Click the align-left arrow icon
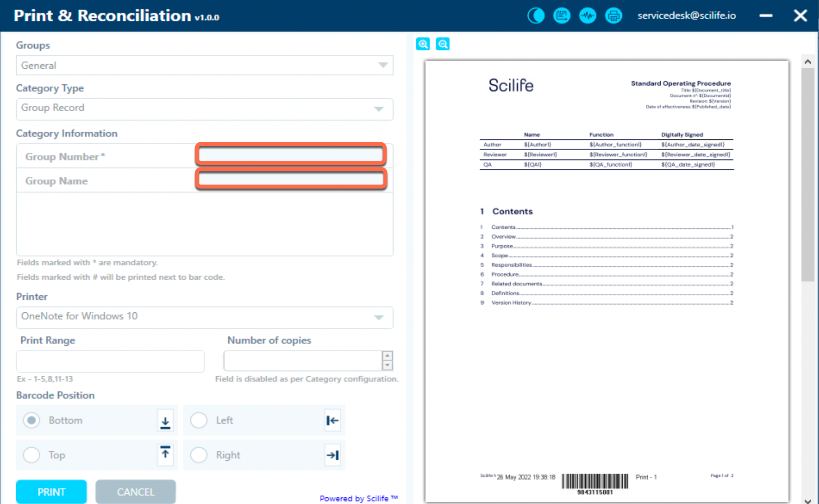 click(332, 421)
